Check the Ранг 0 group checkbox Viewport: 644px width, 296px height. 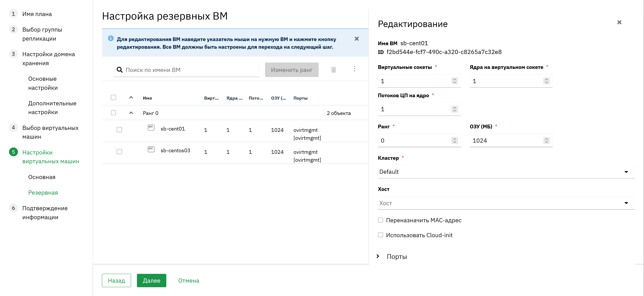113,113
